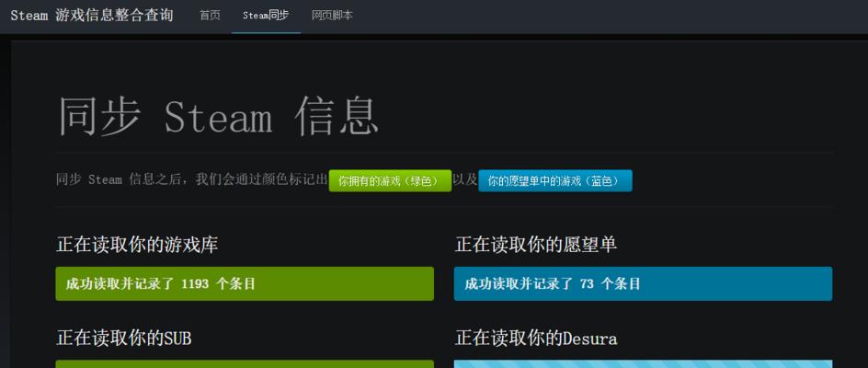Click the green 你拥有的游戏（绿色） label
The width and height of the screenshot is (868, 368).
pyautogui.click(x=390, y=181)
